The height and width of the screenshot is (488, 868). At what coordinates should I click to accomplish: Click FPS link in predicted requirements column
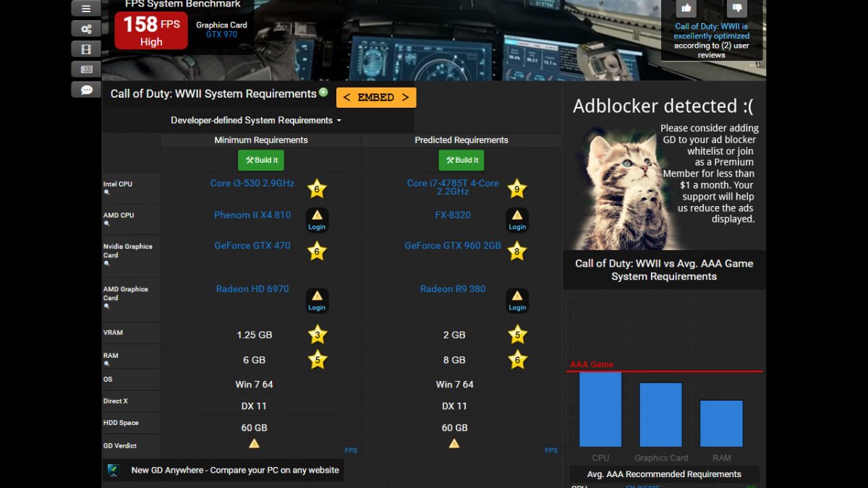pyautogui.click(x=551, y=450)
